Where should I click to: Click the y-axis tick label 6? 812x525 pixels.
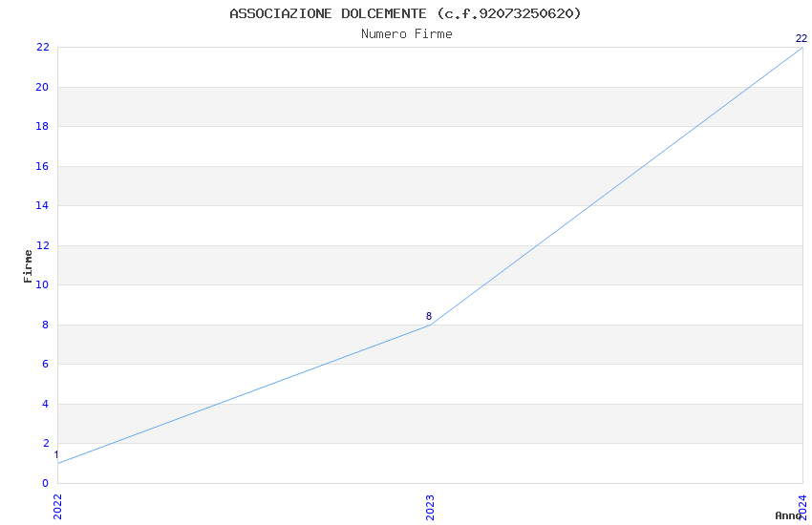[46, 364]
